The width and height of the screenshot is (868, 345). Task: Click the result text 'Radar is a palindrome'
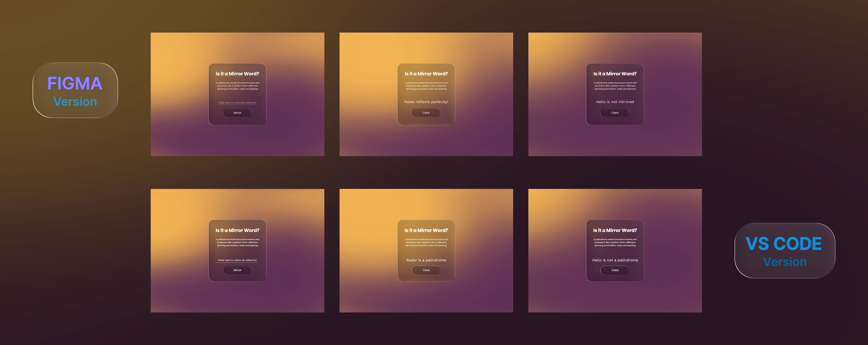pos(426,260)
